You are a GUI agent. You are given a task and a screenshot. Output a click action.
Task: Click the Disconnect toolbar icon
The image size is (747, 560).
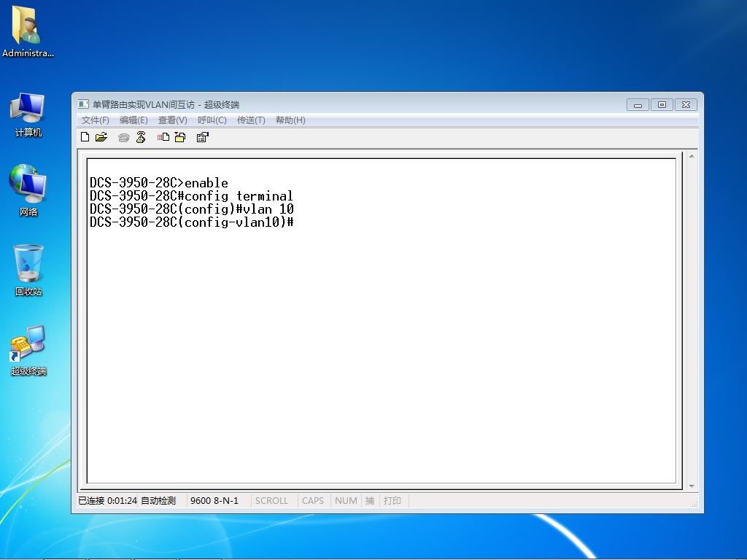pyautogui.click(x=141, y=137)
